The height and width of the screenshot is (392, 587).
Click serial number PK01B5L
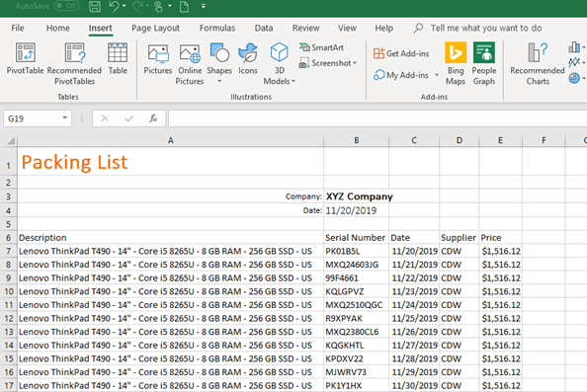pos(356,251)
